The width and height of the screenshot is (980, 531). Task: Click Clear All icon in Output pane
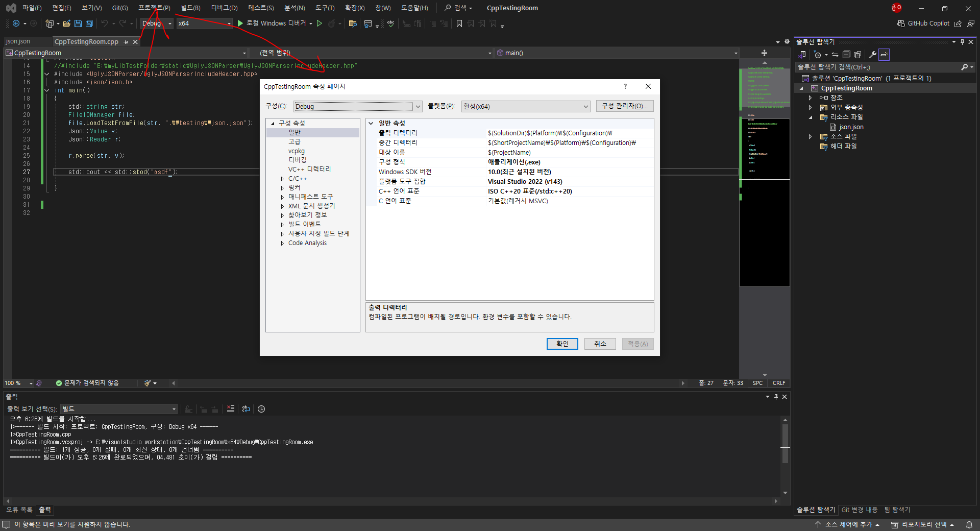[231, 409]
